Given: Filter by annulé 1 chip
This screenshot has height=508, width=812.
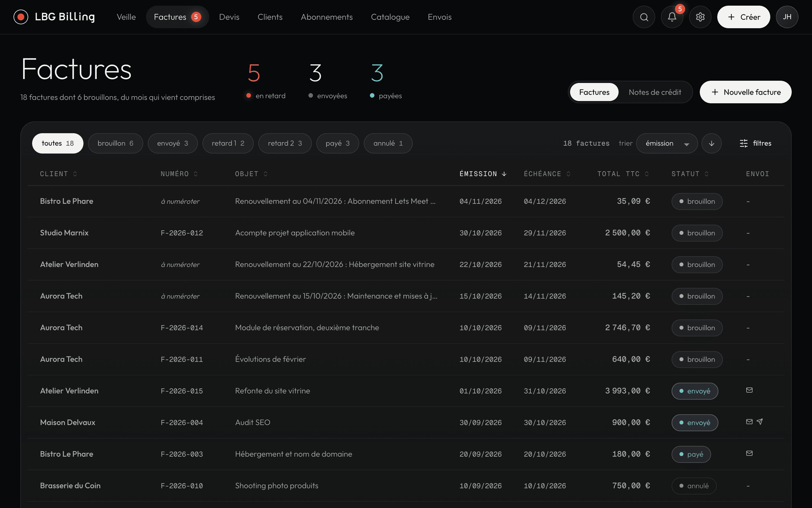Looking at the screenshot, I should 388,143.
